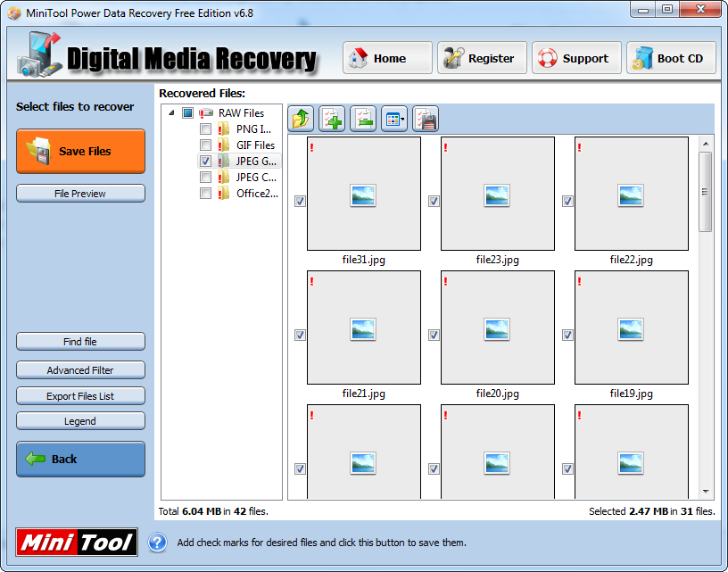Click the picture icon in file23.jpg thumbnail

click(x=497, y=195)
